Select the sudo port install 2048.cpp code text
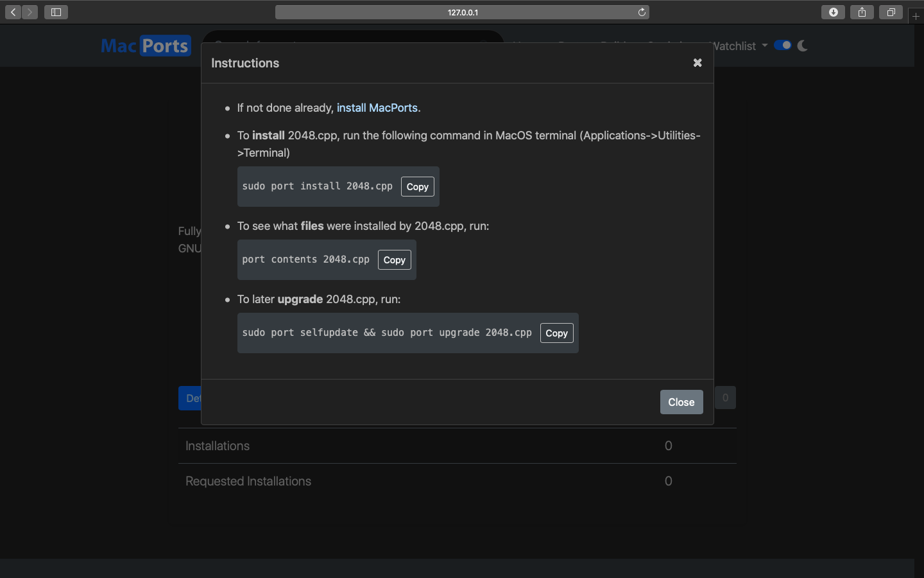Screen dimensions: 924x578 click(x=317, y=186)
